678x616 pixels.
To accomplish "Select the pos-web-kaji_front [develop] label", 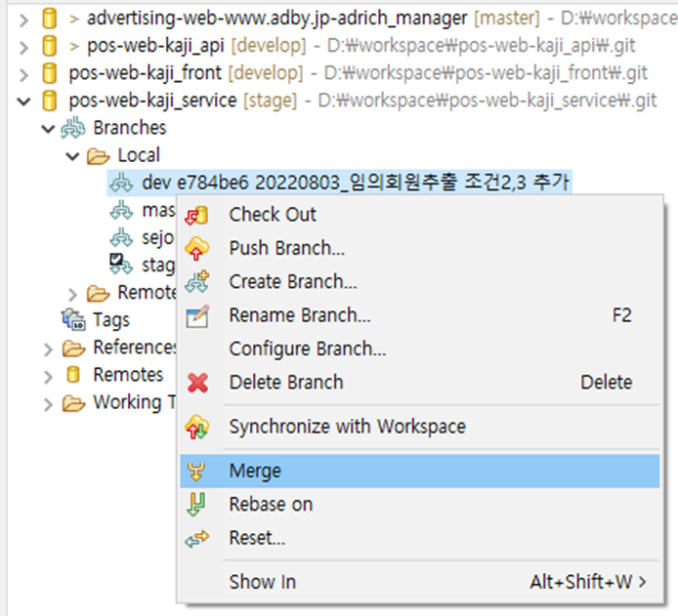I will coord(186,73).
